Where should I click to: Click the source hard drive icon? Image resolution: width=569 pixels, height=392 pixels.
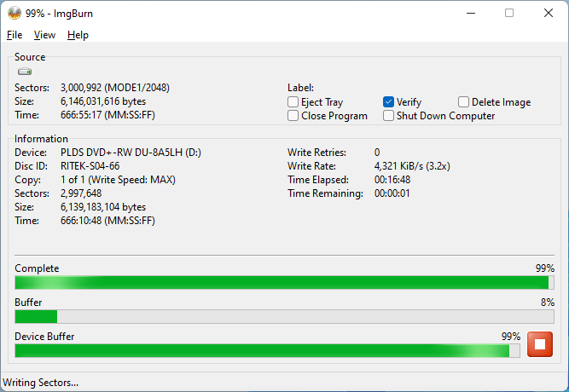tap(25, 72)
